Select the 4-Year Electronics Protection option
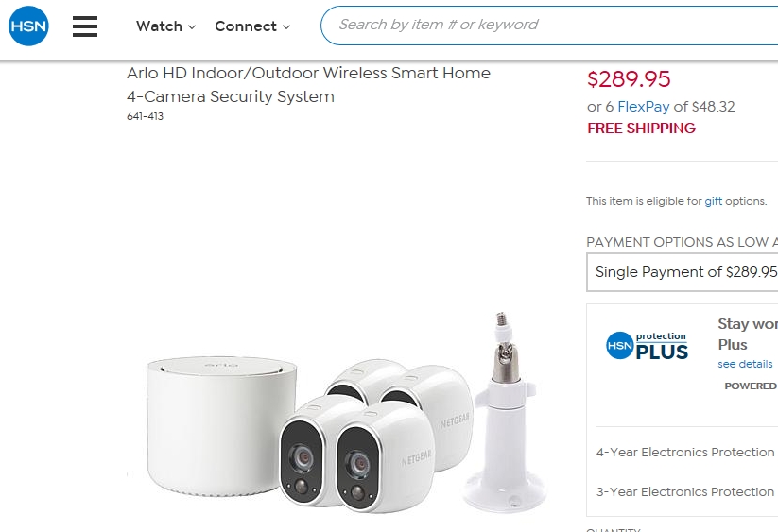The image size is (778, 532). click(x=684, y=453)
